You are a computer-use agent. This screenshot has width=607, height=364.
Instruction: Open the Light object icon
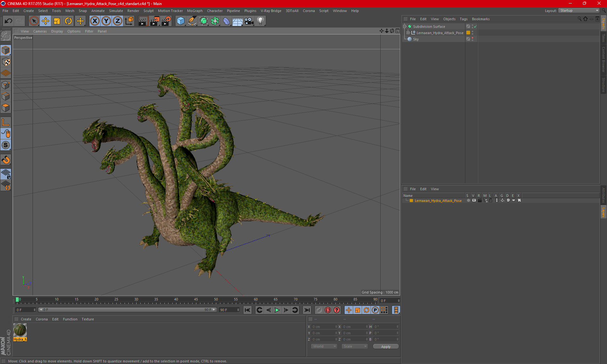click(x=260, y=21)
